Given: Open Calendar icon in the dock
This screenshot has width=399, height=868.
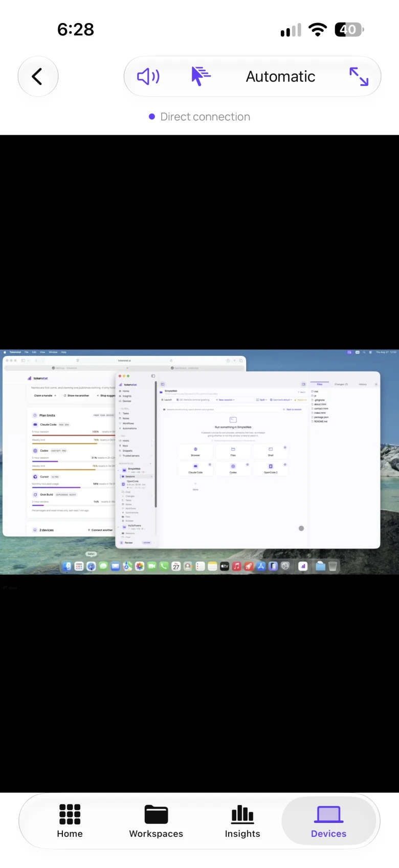Looking at the screenshot, I should click(176, 566).
